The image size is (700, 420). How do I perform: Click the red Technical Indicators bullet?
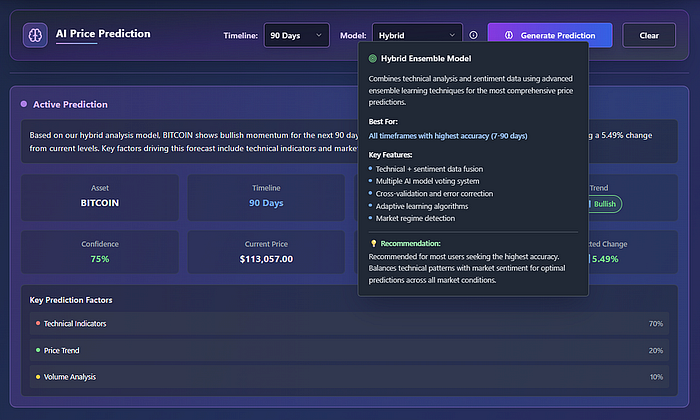(x=38, y=324)
